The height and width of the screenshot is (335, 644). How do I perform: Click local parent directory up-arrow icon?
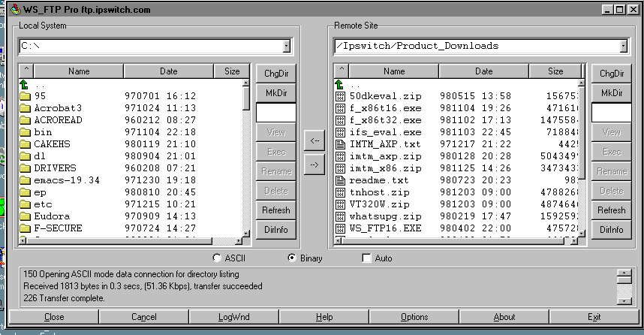pyautogui.click(x=24, y=85)
